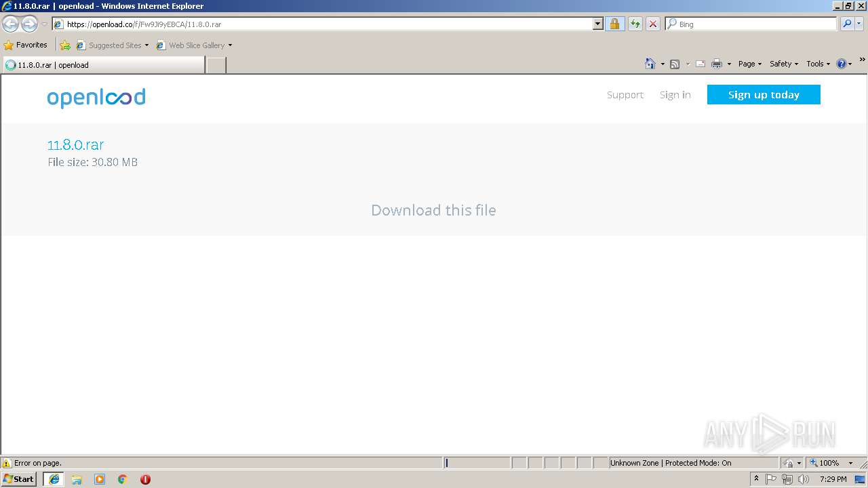Click the Error on page warning icon
868x488 pixels.
(7, 463)
